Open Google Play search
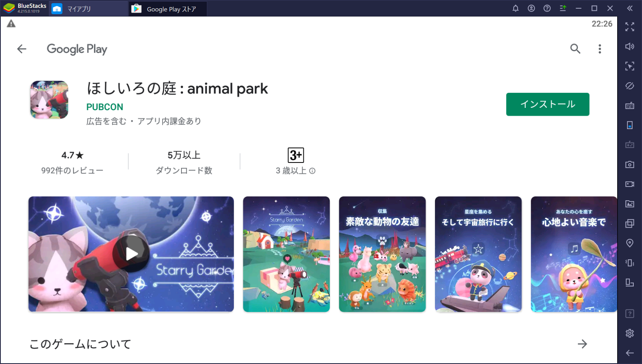The height and width of the screenshot is (364, 642). pos(575,49)
